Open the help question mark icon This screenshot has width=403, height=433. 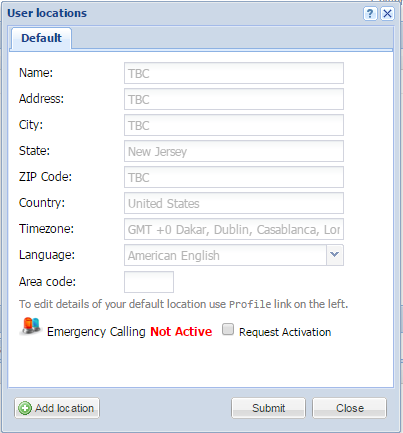pyautogui.click(x=370, y=14)
